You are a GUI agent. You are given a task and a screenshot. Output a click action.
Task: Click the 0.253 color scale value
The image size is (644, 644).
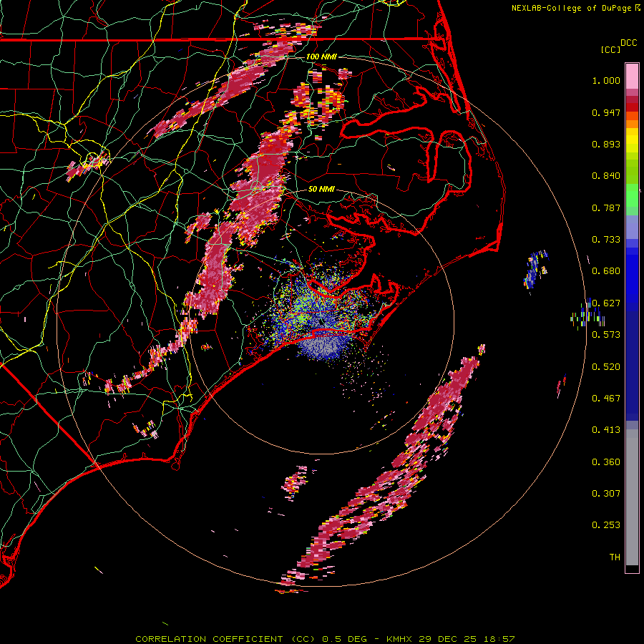(x=606, y=525)
